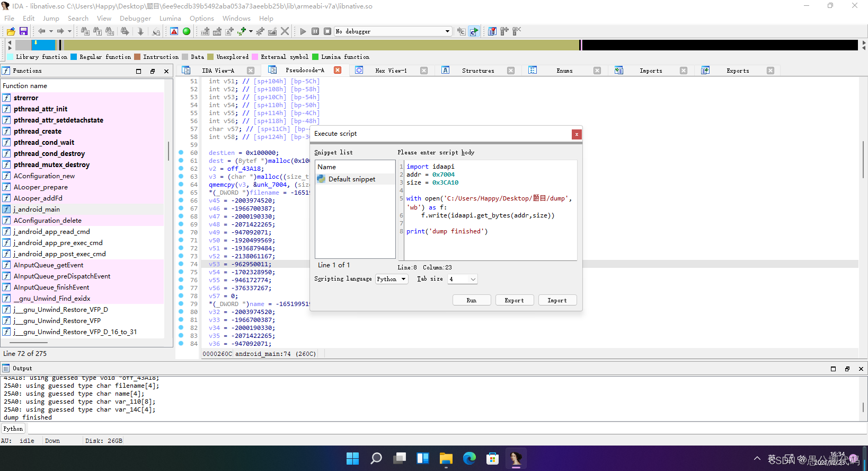Image resolution: width=868 pixels, height=471 pixels.
Task: Open the Windows Start menu
Action: tap(352, 458)
